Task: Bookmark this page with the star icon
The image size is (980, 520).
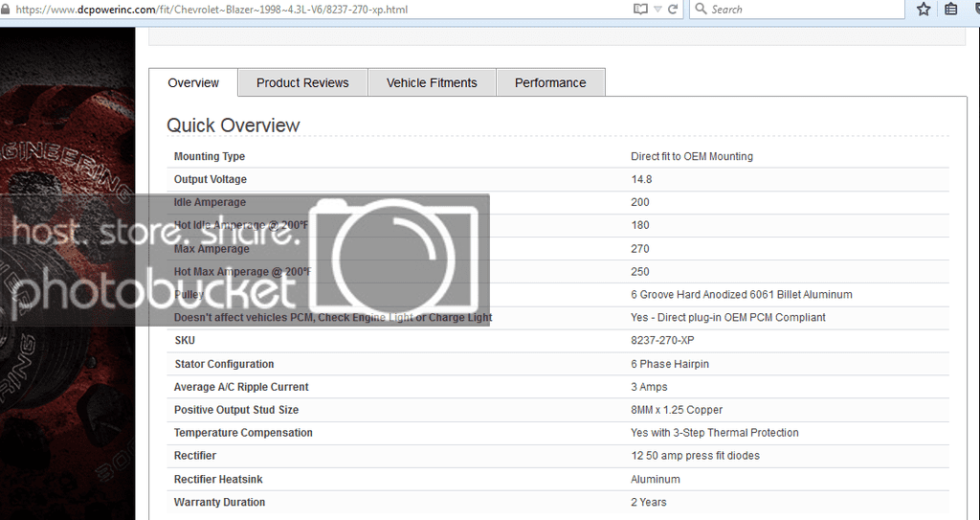Action: pyautogui.click(x=924, y=9)
